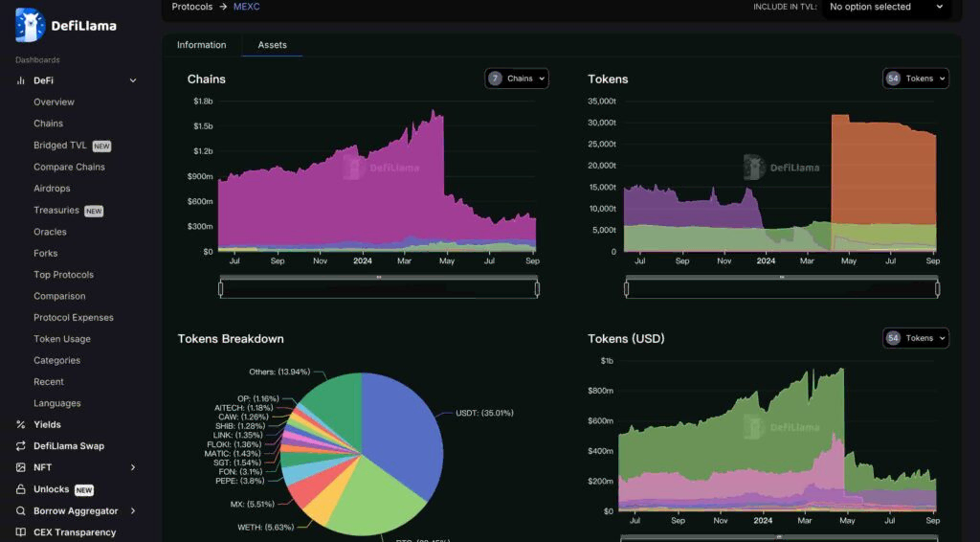Open the Forks page
980x542 pixels.
click(46, 253)
